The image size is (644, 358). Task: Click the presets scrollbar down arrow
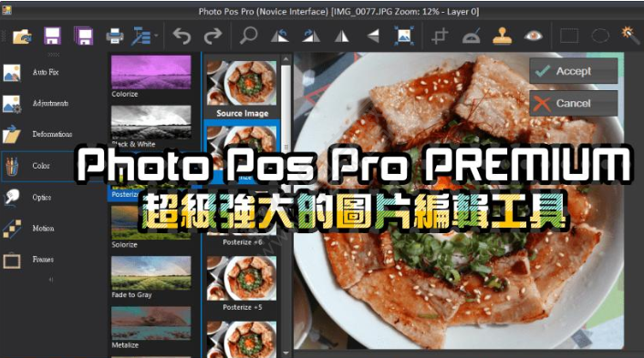286,353
